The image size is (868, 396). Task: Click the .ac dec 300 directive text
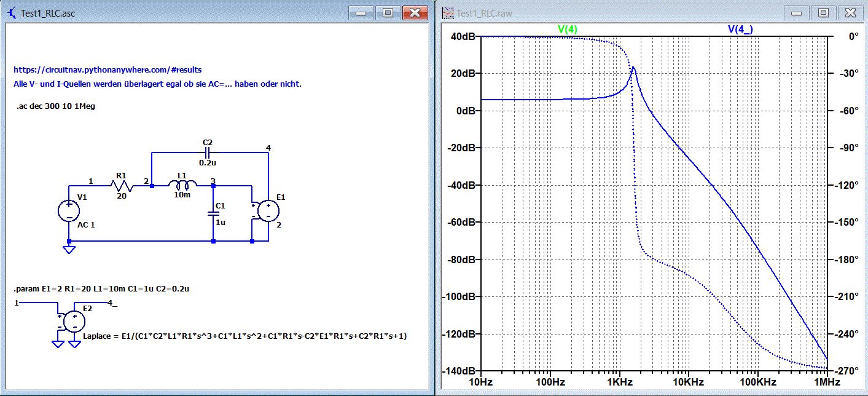tap(56, 106)
